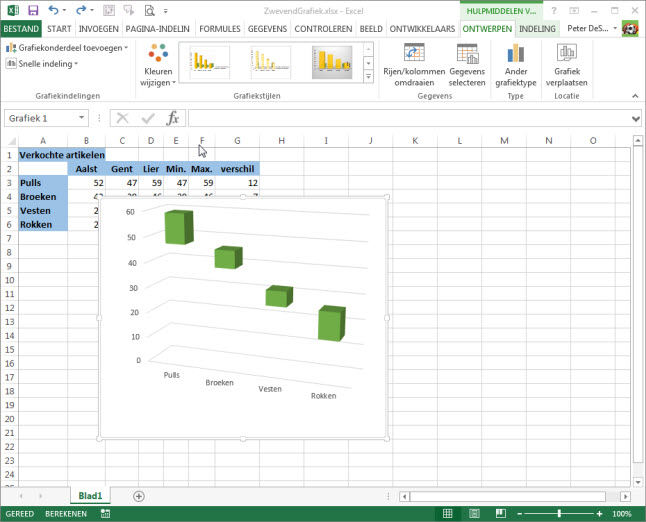Viewport: 646px width, 522px height.
Task: Switch to Page Layout view icon
Action: coord(474,513)
